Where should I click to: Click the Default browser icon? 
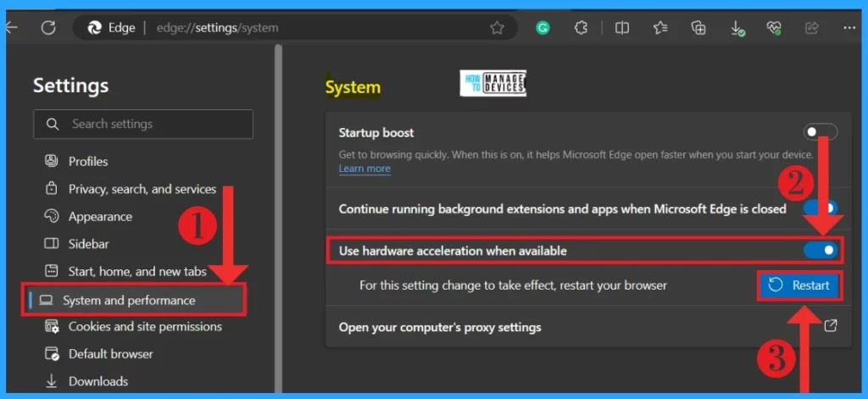point(52,353)
